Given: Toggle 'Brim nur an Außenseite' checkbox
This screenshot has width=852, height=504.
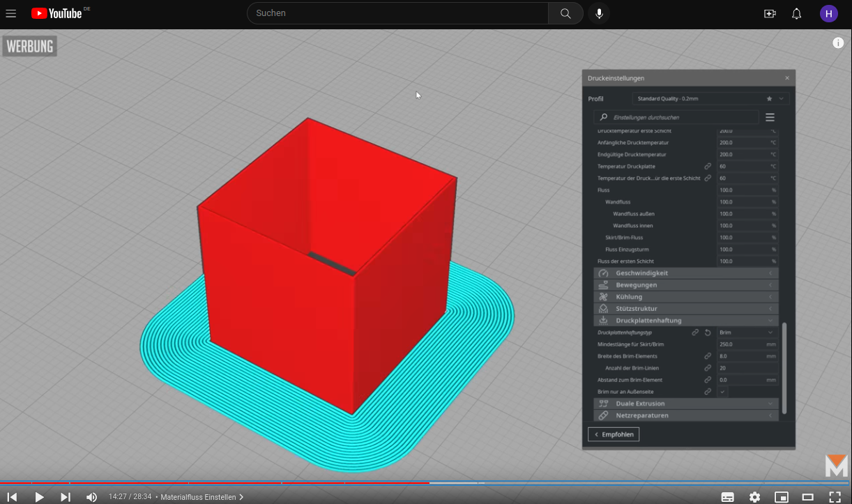Looking at the screenshot, I should pos(723,392).
